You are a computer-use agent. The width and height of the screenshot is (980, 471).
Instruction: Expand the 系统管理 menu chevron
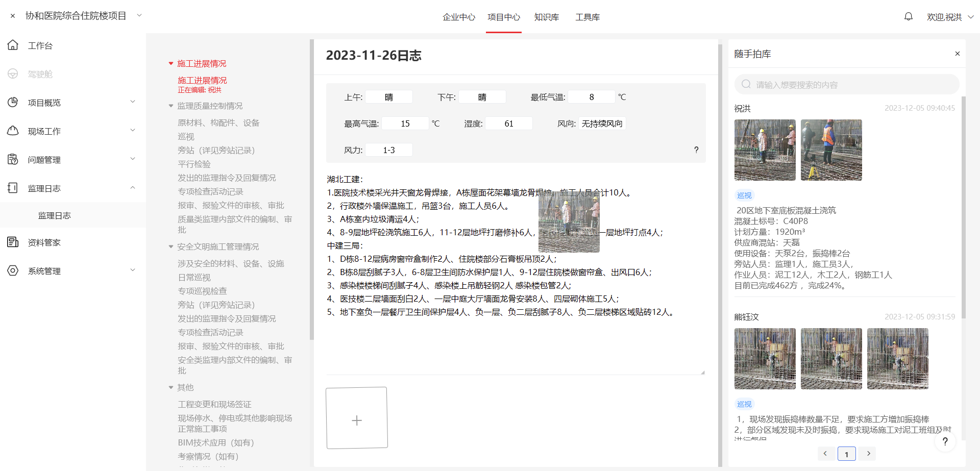[133, 270]
